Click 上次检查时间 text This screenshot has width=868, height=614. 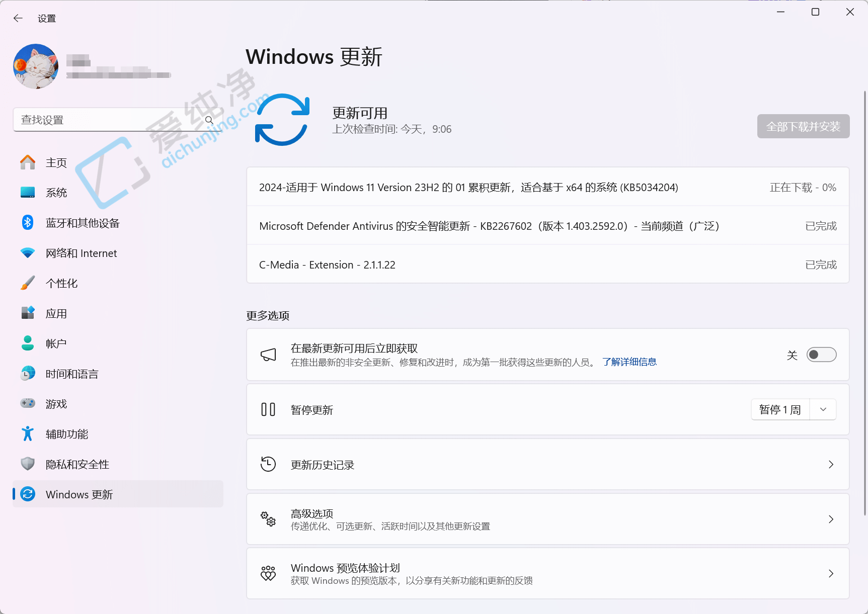point(392,129)
